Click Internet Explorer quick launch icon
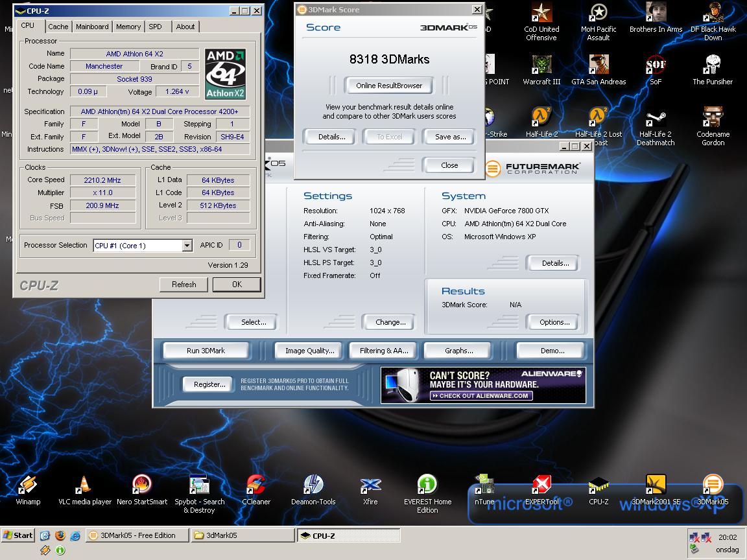Viewport: 747px width, 560px height. tap(75, 535)
